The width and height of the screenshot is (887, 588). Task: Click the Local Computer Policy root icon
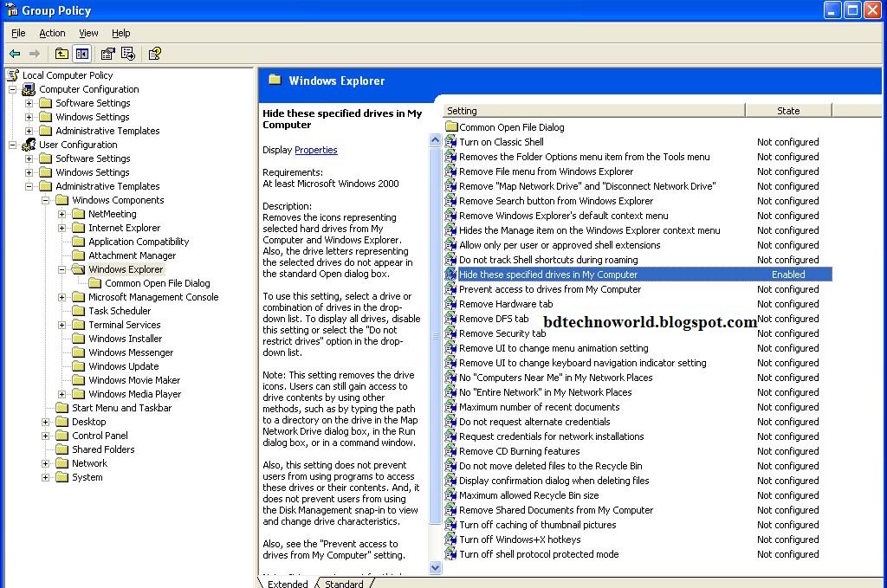[13, 75]
